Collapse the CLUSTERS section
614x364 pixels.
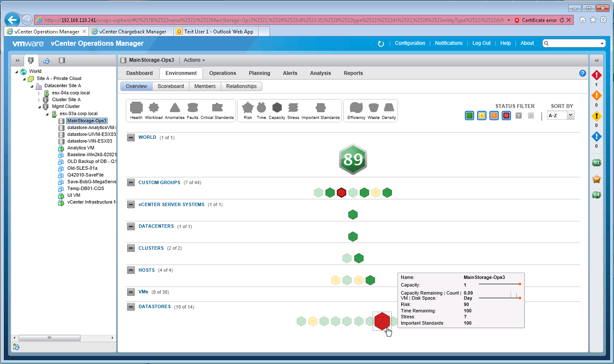(131, 248)
